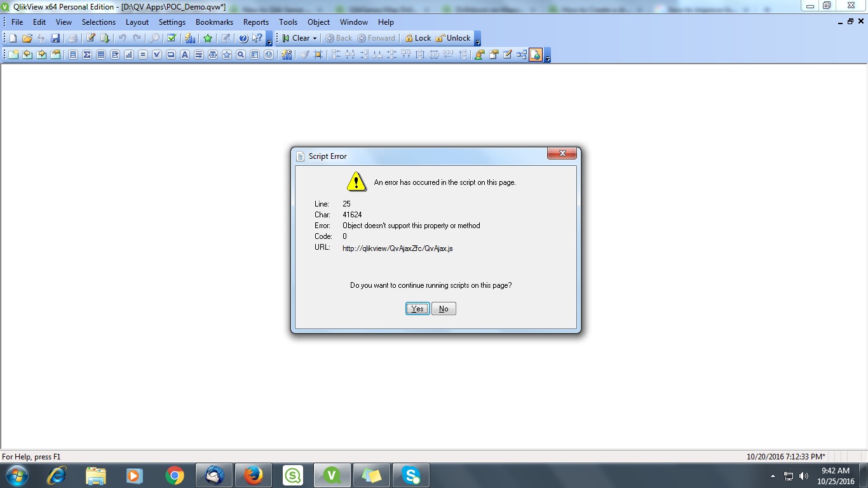Create a Bookmark Object with star icon
Image resolution: width=868 pixels, height=488 pixels.
(227, 55)
